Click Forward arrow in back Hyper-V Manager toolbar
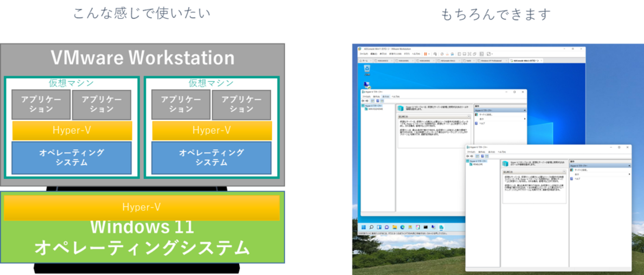Viewport: 644px width, 275px height. click(367, 101)
